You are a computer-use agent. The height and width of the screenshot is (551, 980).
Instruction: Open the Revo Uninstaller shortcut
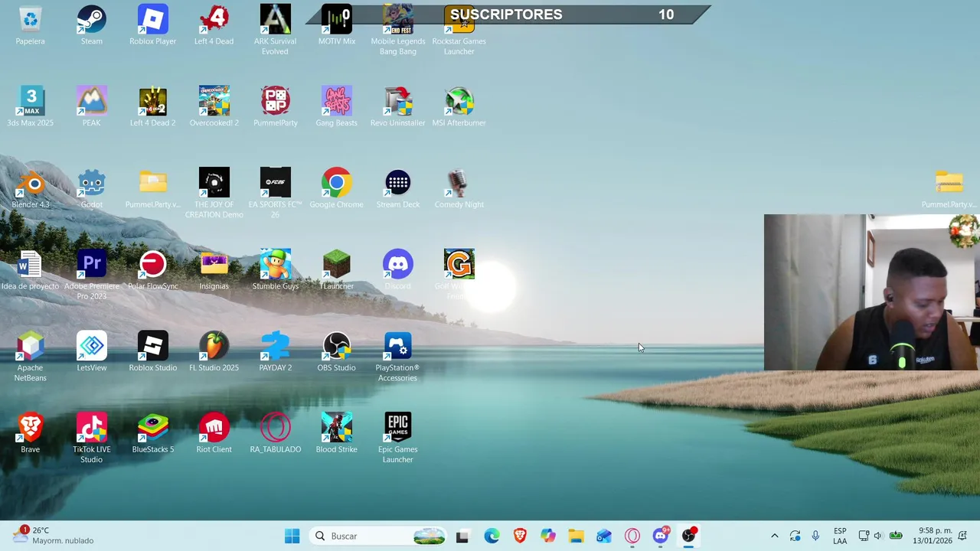pos(397,106)
